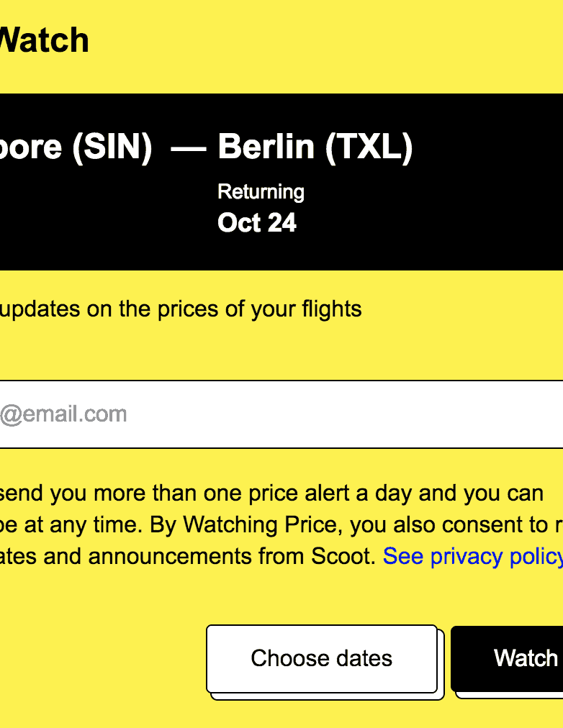
Task: Click the dash between the two cities
Action: click(189, 148)
